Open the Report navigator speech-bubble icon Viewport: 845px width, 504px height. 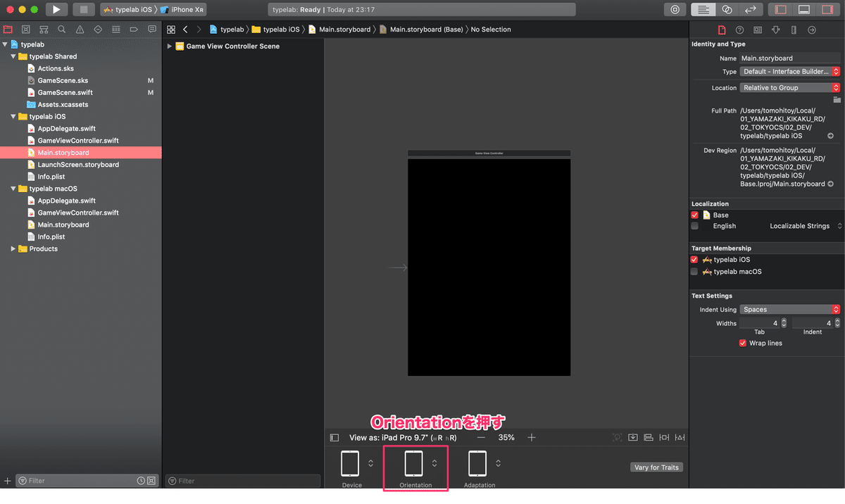point(151,30)
